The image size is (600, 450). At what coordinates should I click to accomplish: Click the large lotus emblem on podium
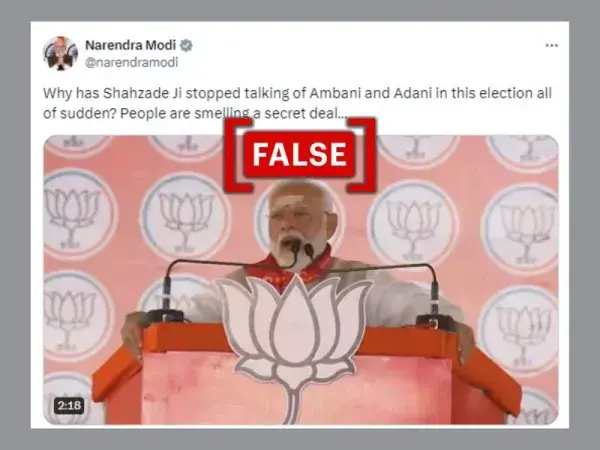[295, 344]
